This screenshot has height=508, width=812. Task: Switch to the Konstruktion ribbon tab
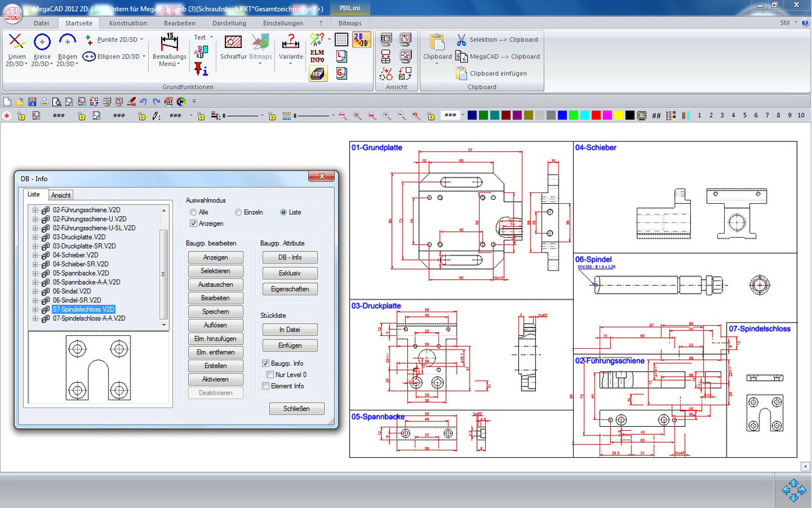tap(128, 22)
